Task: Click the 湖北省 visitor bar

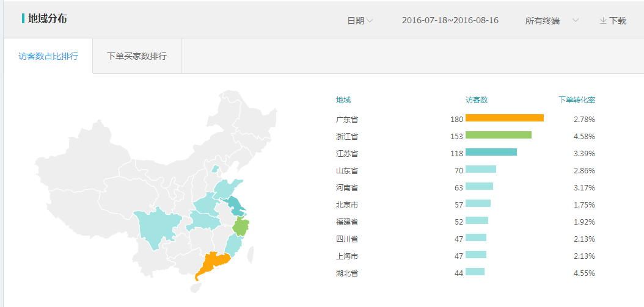Action: [475, 271]
